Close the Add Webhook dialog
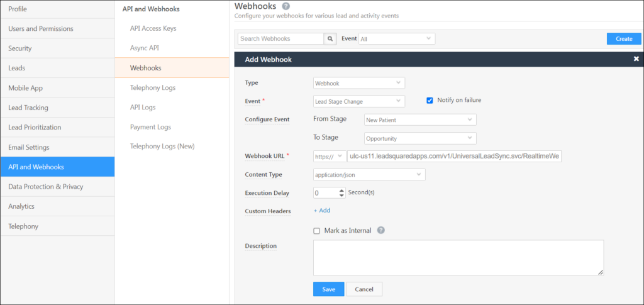This screenshot has height=305, width=644. coord(636,59)
